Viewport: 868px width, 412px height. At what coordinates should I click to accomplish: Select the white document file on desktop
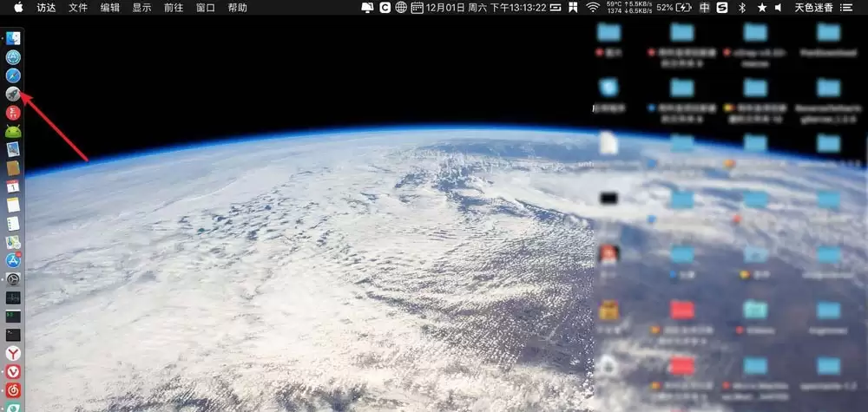click(x=608, y=142)
